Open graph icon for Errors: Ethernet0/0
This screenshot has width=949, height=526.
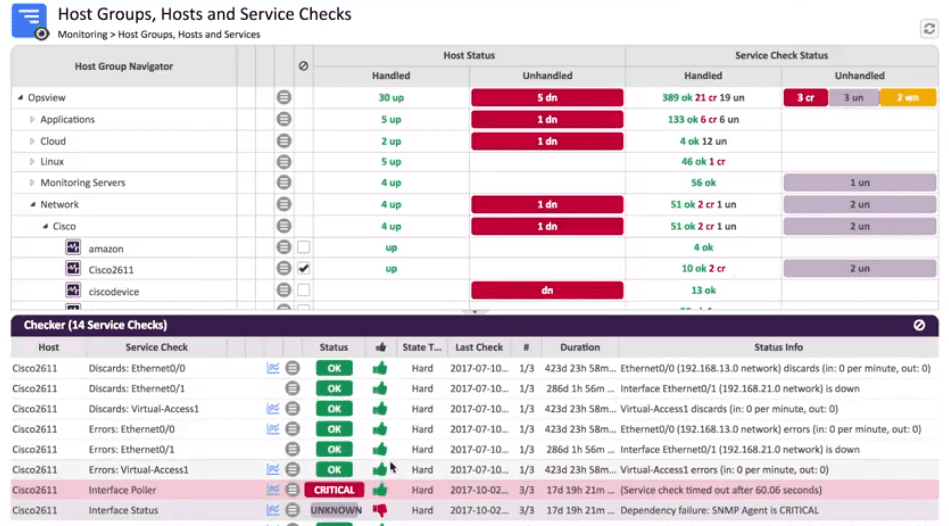click(x=273, y=429)
